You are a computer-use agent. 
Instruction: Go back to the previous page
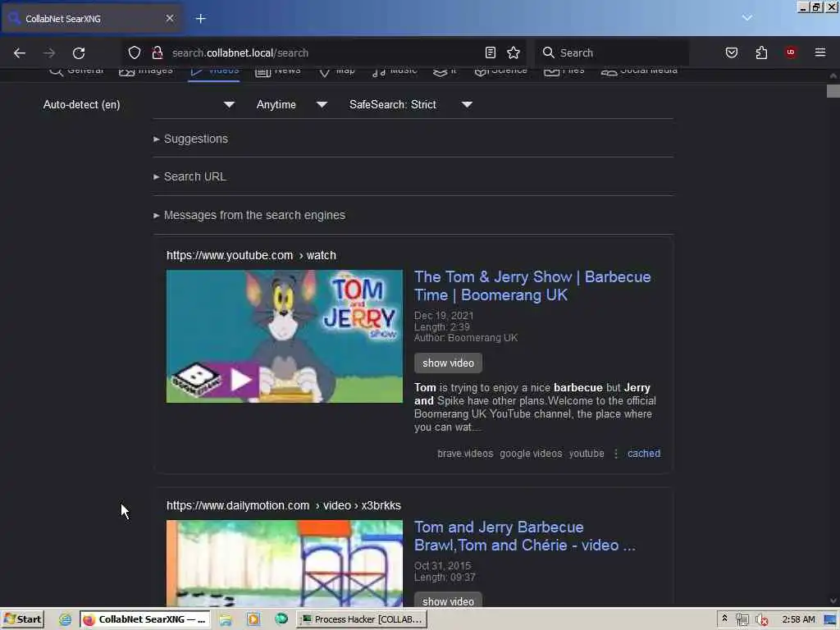point(20,52)
